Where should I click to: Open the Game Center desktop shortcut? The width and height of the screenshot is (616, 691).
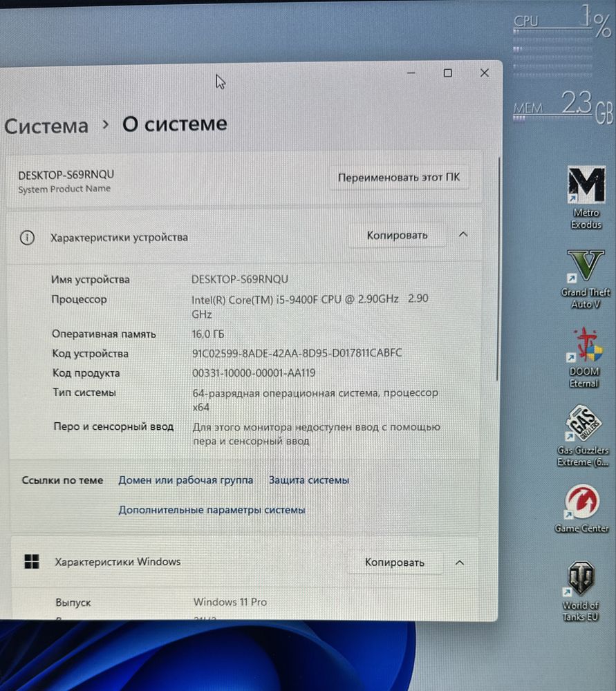coord(582,509)
